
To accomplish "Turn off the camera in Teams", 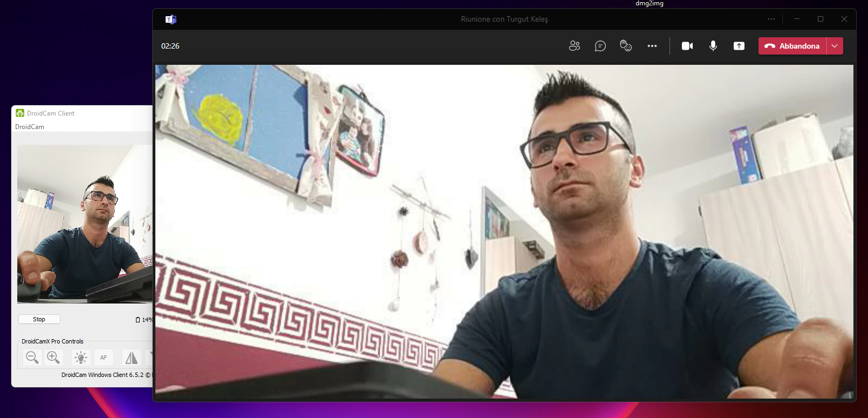I will [687, 46].
